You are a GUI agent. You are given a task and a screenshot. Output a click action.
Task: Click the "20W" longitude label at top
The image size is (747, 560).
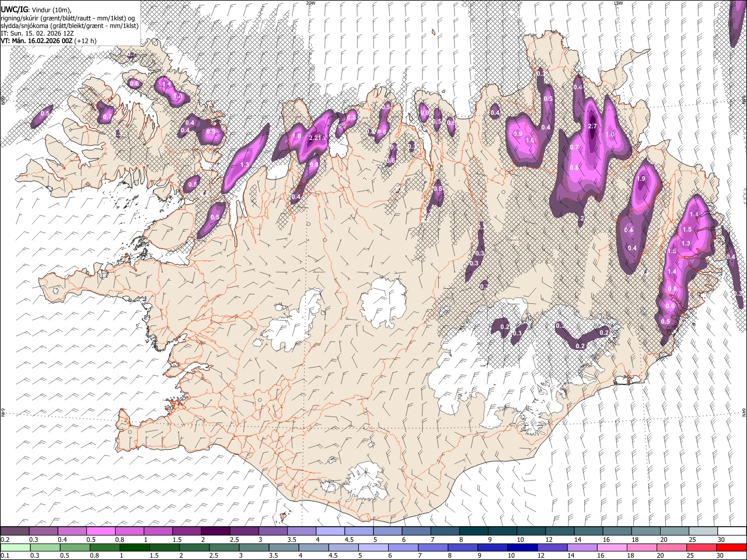[310, 3]
